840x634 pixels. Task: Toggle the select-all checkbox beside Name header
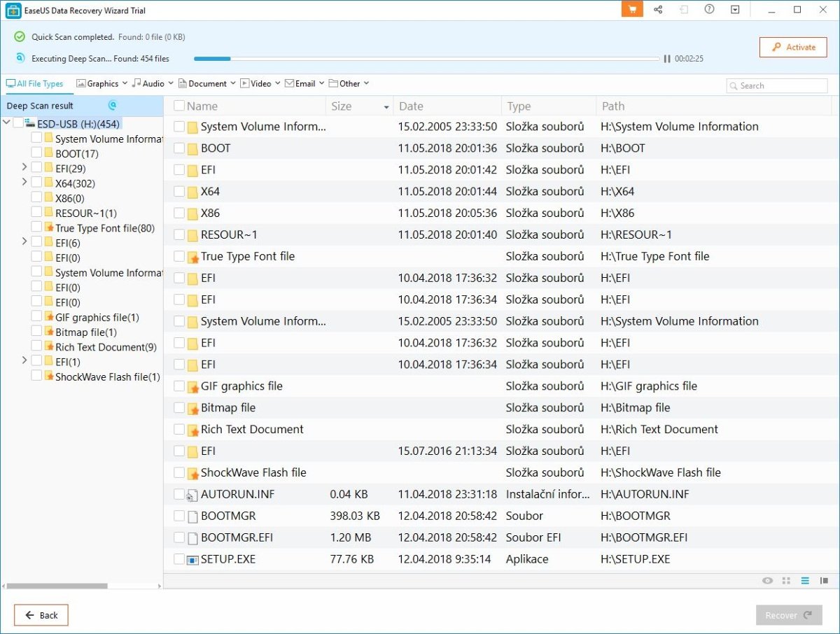click(179, 106)
